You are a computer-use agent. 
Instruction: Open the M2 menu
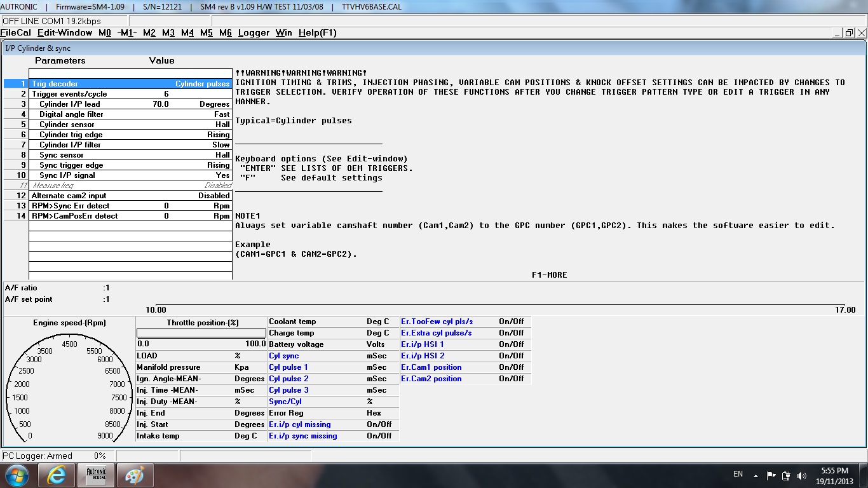click(149, 32)
